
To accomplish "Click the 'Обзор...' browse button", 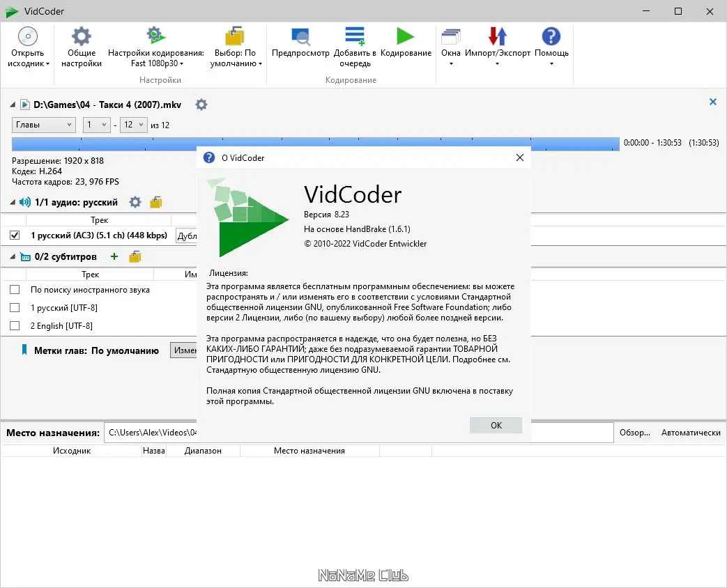I will [635, 433].
